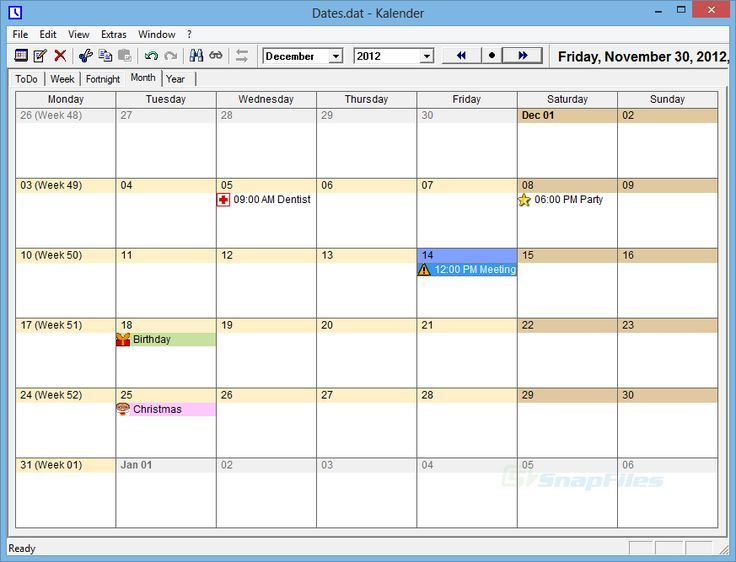Screen dimensions: 736x562
Task: Switch to the ToDo tab
Action: pyautogui.click(x=26, y=79)
